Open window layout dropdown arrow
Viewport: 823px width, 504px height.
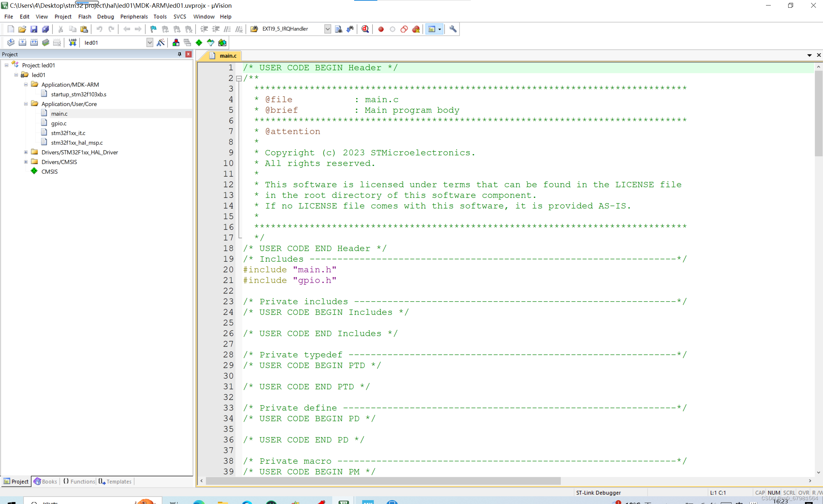coord(440,29)
